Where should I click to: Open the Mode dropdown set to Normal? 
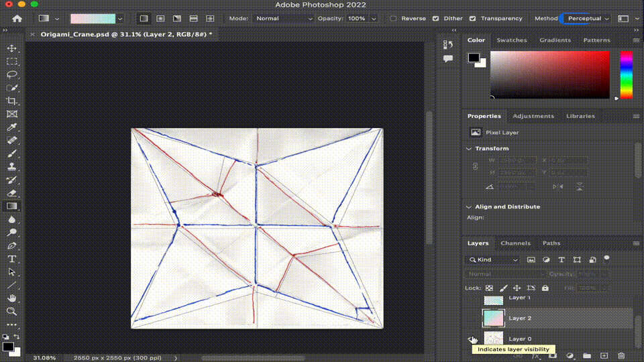[283, 19]
